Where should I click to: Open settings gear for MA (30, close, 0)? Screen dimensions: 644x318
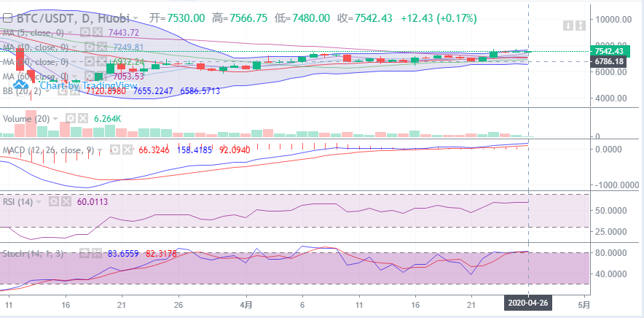90,62
